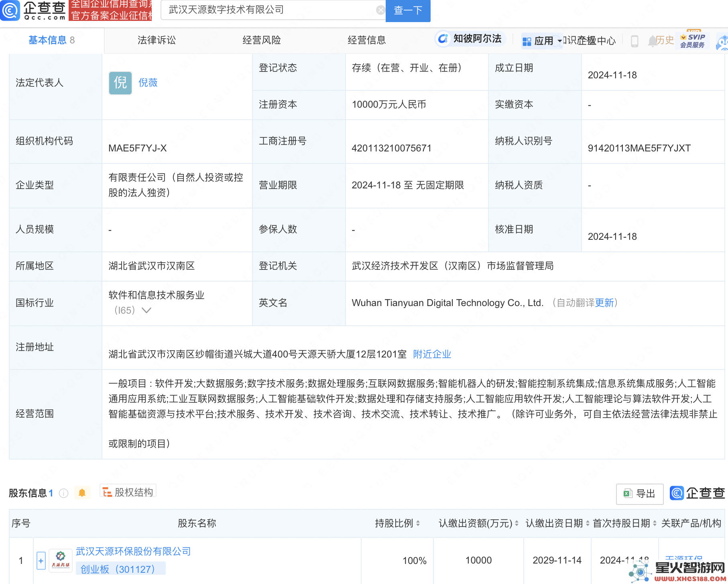Click registration number 420113210075671
This screenshot has height=584, width=728.
tap(391, 148)
